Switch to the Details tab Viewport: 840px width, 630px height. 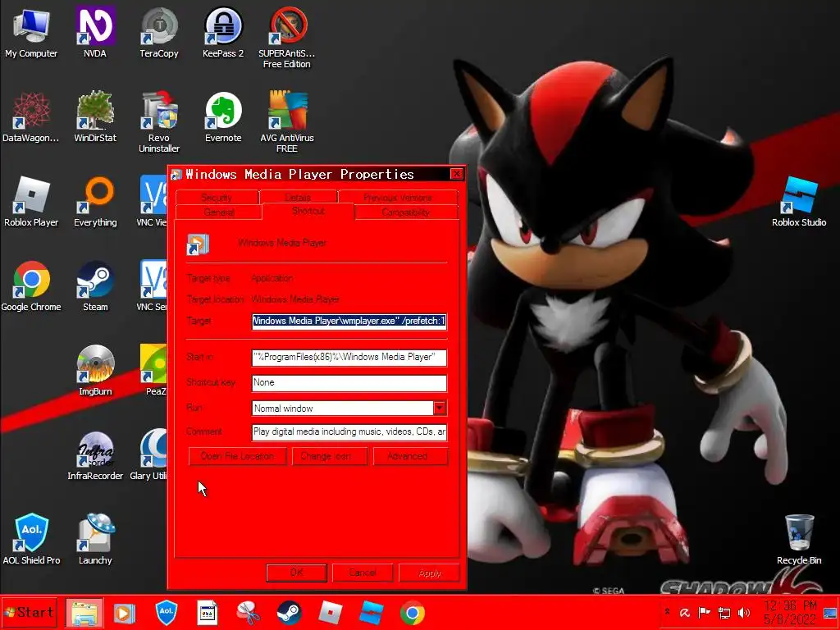click(x=298, y=197)
